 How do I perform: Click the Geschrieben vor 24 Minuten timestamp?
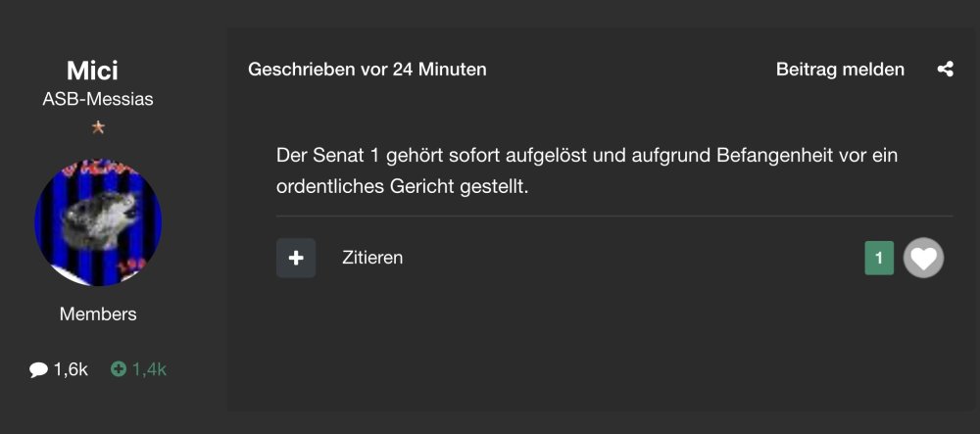pos(367,70)
